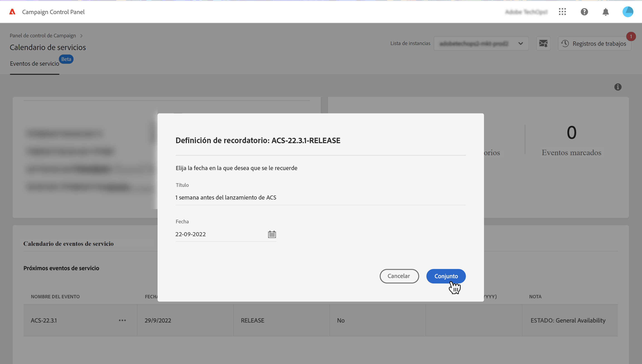Screen dimensions: 642x364
Task: Click the Cancelar button
Action: (x=399, y=276)
